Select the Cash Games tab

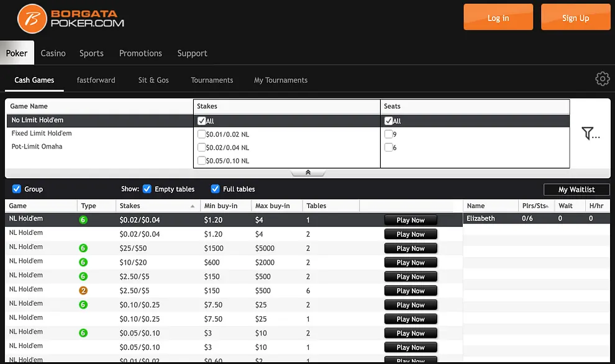pyautogui.click(x=34, y=80)
